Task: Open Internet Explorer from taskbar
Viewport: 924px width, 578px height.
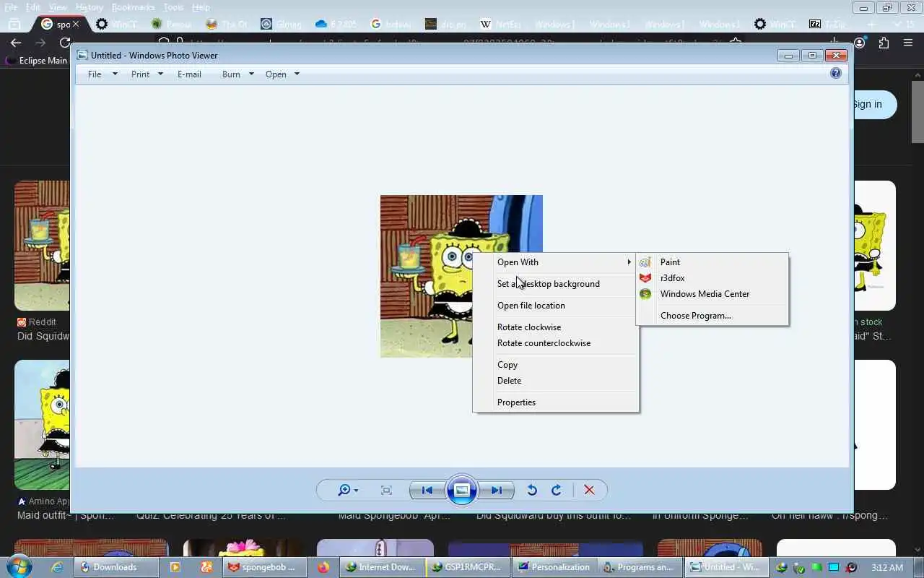Action: [x=57, y=567]
